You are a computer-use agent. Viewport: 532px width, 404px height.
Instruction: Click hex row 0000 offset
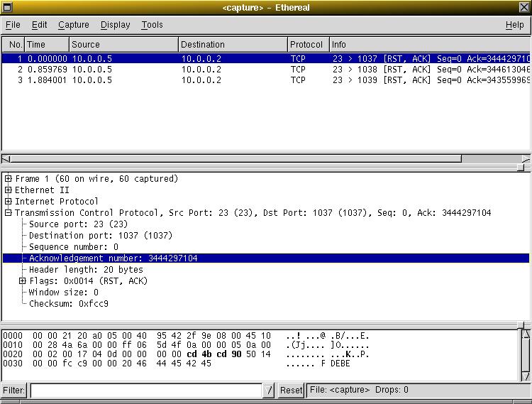coord(13,336)
